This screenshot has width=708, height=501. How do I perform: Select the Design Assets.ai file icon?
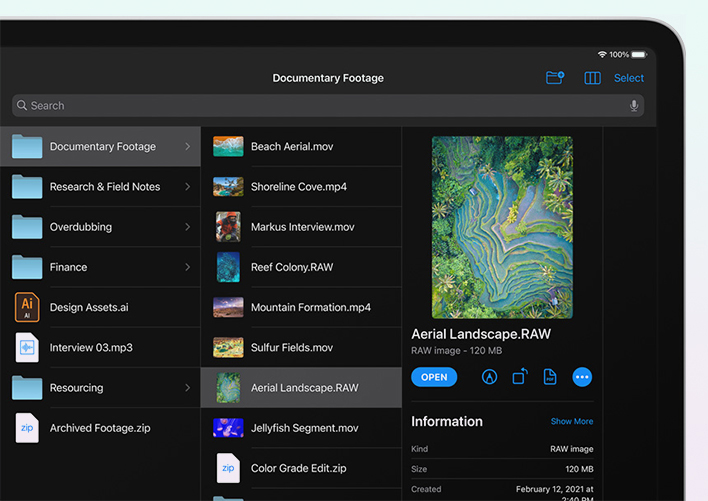click(x=27, y=307)
